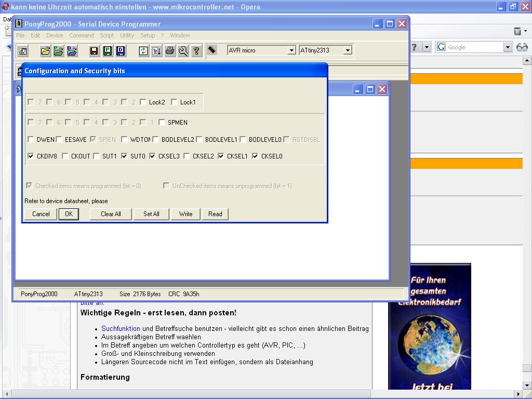532x399 pixels.
Task: Click the yellow question mark help icon
Action: click(196, 51)
